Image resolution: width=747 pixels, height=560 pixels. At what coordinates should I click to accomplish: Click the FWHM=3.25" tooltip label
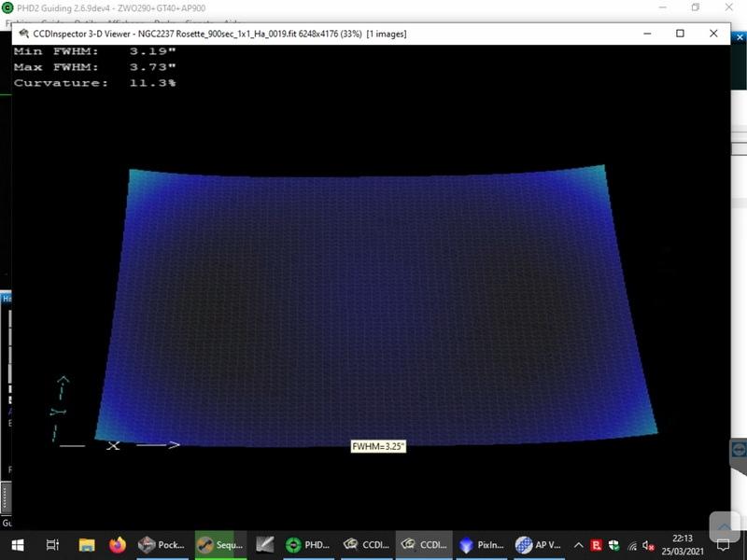coord(378,447)
